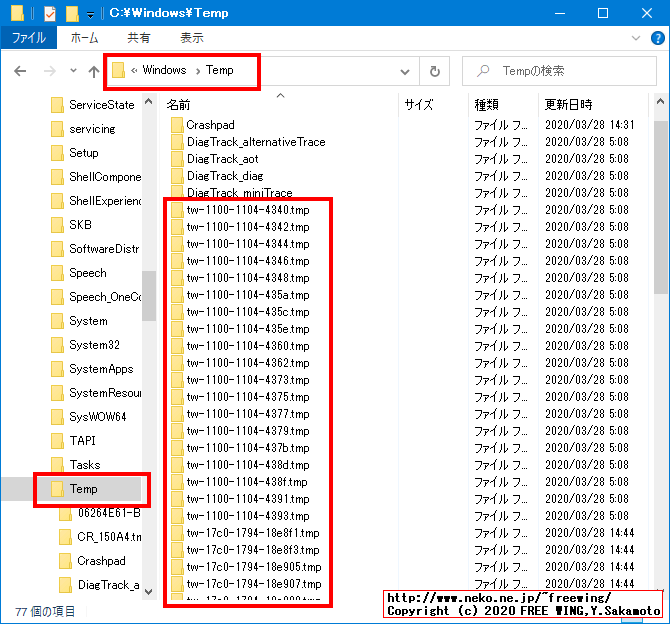The width and height of the screenshot is (670, 624).
Task: Click folder icon of tw-1100-1104-4340.tmp
Action: tap(177, 210)
